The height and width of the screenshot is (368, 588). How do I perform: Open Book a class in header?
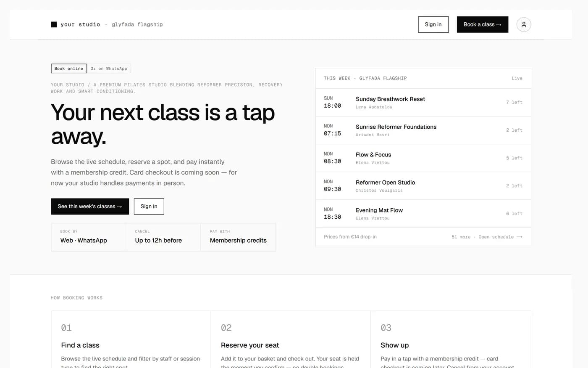tap(483, 24)
